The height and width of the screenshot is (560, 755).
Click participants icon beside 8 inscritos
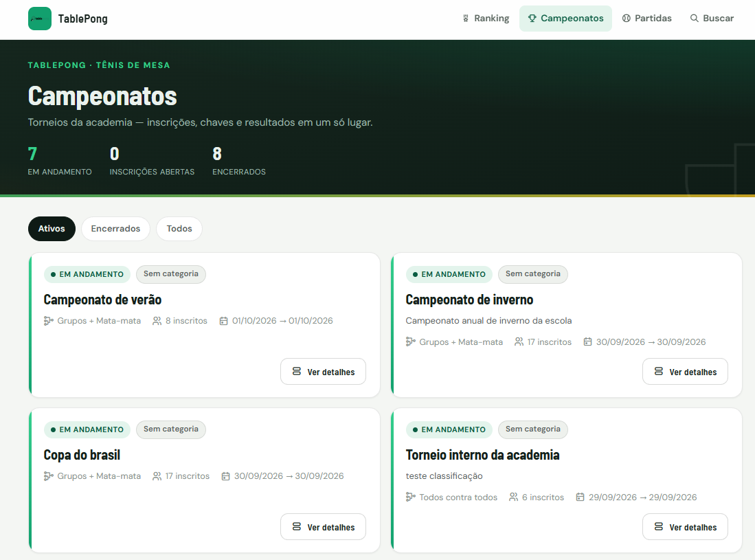click(x=157, y=321)
